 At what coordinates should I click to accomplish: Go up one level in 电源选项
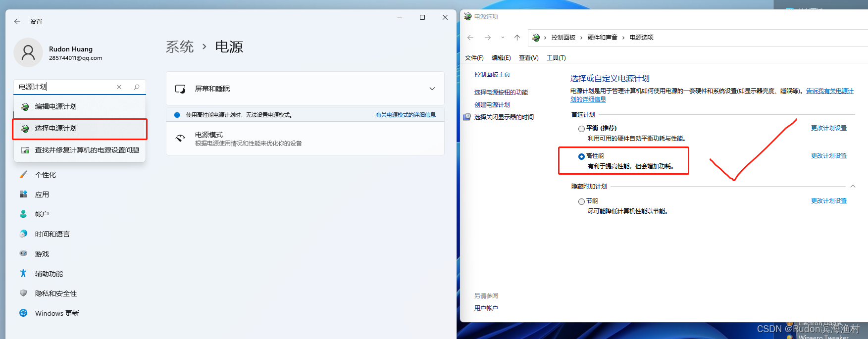(517, 38)
